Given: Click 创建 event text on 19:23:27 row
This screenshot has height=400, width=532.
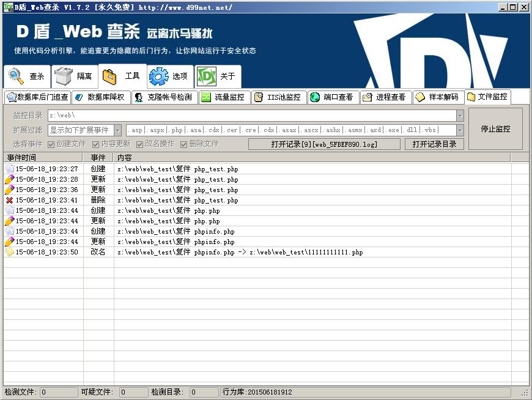Looking at the screenshot, I should point(98,169).
